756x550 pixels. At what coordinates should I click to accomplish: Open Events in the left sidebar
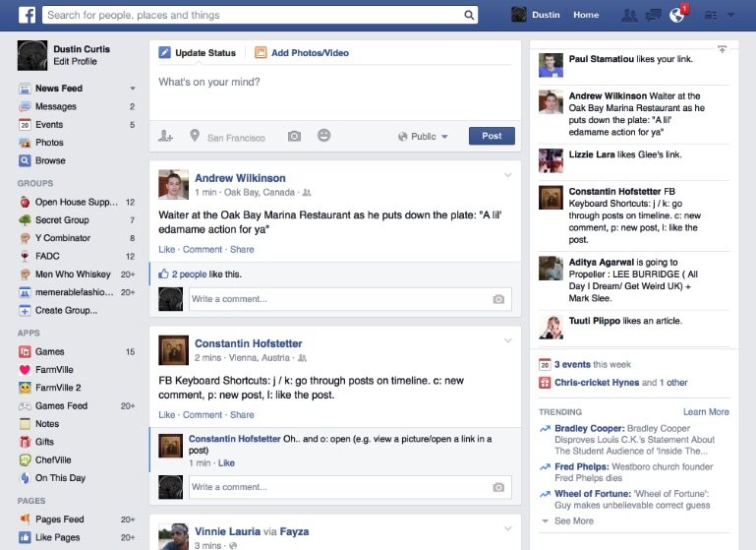point(49,125)
